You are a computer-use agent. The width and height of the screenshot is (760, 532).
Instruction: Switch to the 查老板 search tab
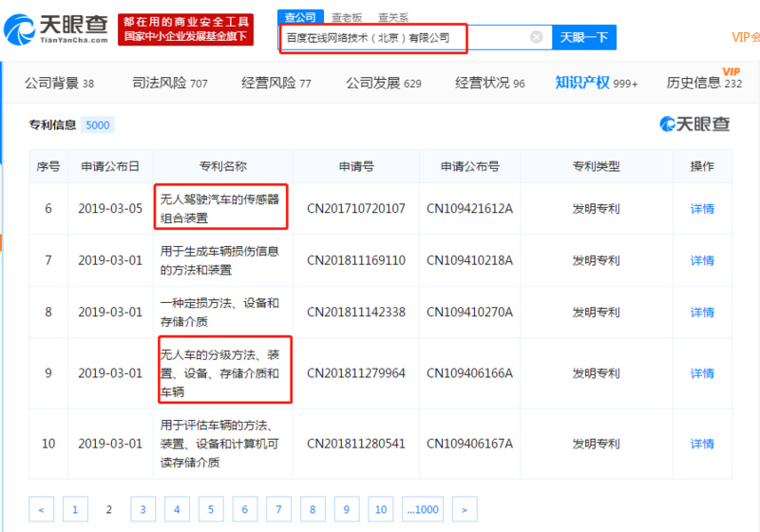point(347,17)
